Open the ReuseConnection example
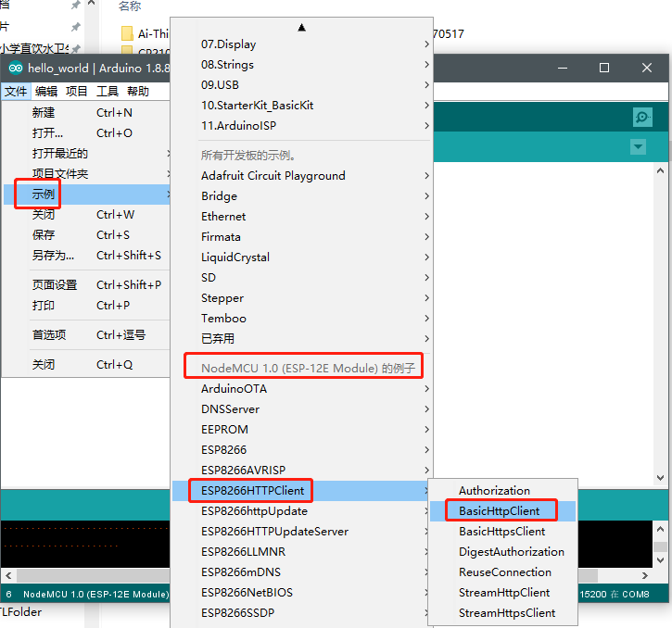Screen dimensions: 672x628 pos(502,571)
